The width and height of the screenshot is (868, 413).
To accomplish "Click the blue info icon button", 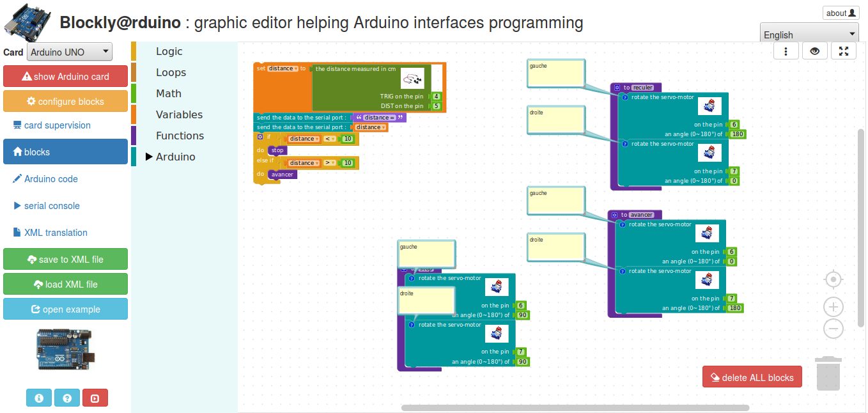I will (39, 398).
